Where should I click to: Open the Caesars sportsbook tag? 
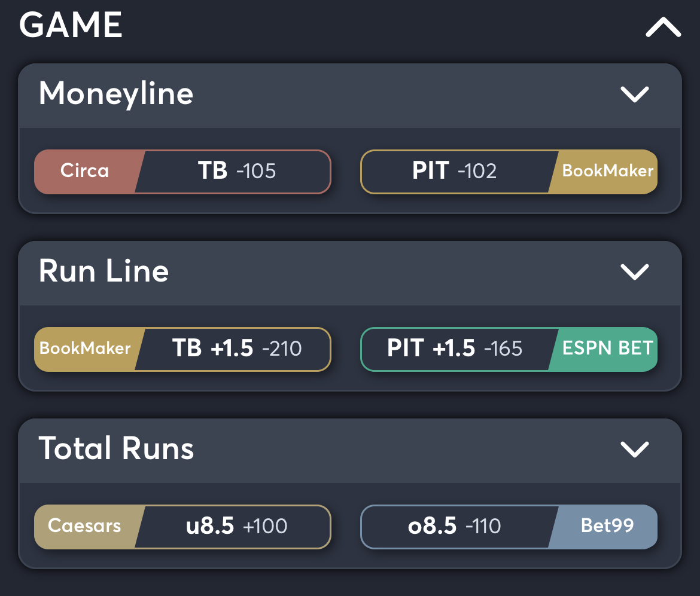tap(84, 527)
